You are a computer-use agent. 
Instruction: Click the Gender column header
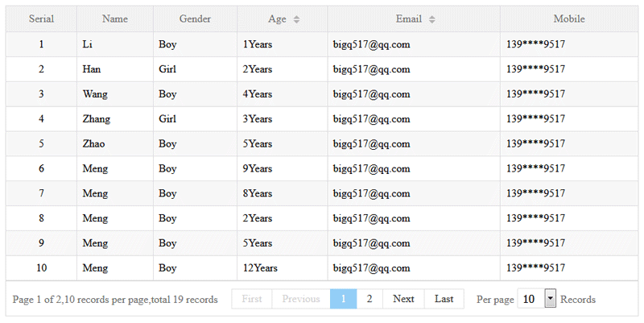[x=196, y=19]
